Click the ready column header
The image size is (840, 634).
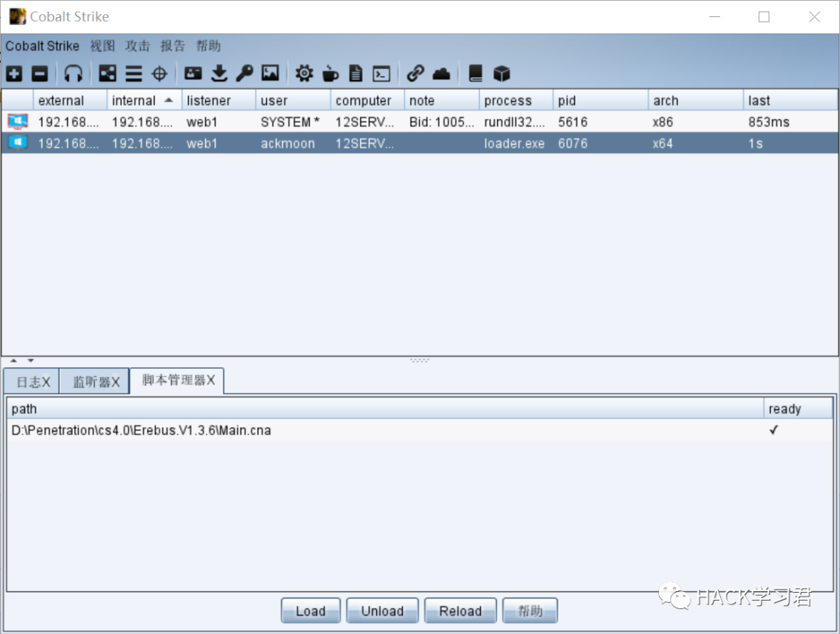click(798, 409)
